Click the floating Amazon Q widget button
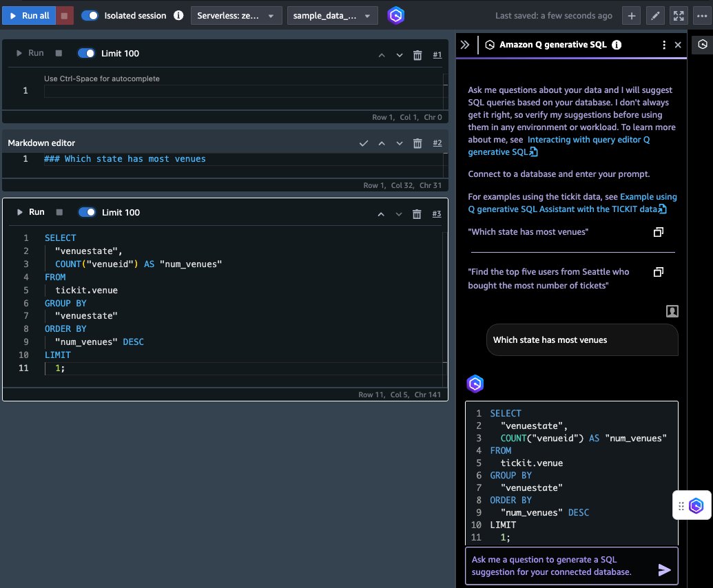Viewport: 713px width, 588px height. [696, 505]
